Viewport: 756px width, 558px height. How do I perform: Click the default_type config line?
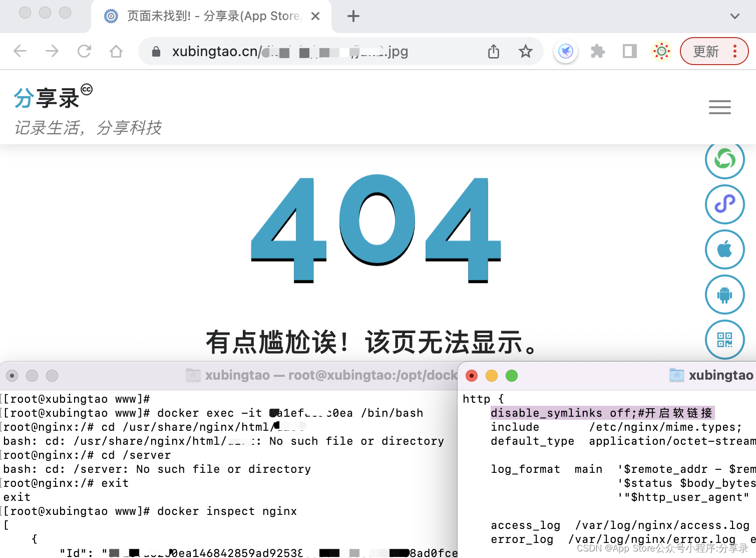(x=623, y=441)
